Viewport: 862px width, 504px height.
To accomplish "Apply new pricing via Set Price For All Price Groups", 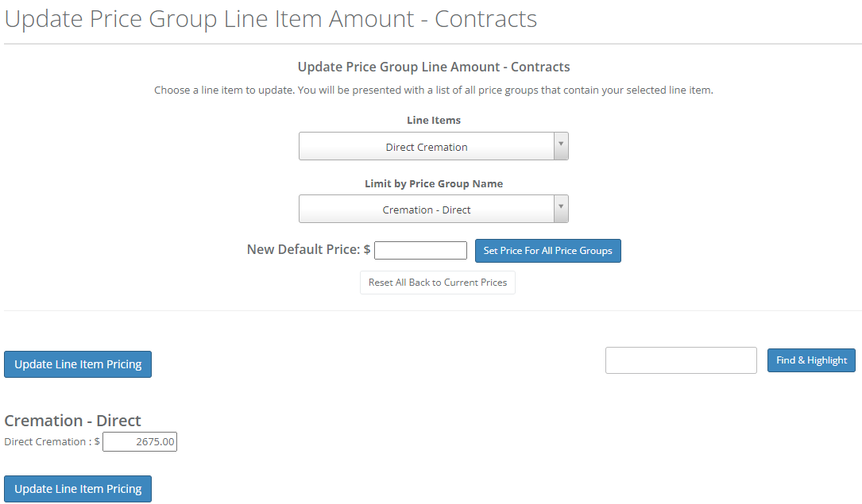I will [547, 250].
